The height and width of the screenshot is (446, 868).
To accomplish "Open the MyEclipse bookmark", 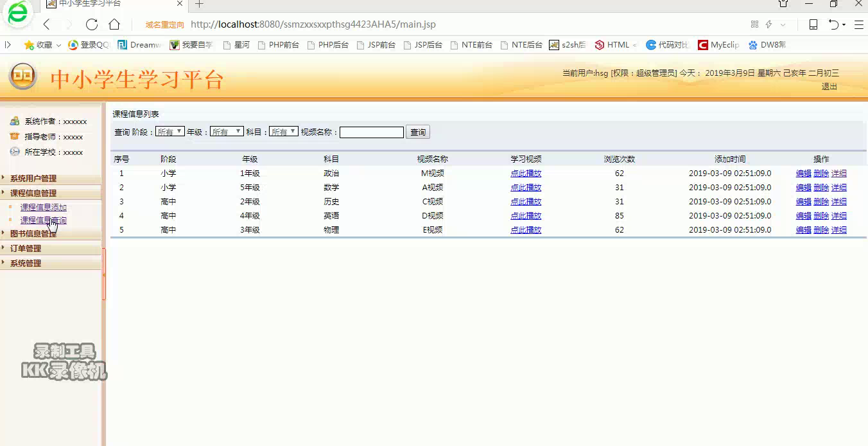I will tap(718, 45).
